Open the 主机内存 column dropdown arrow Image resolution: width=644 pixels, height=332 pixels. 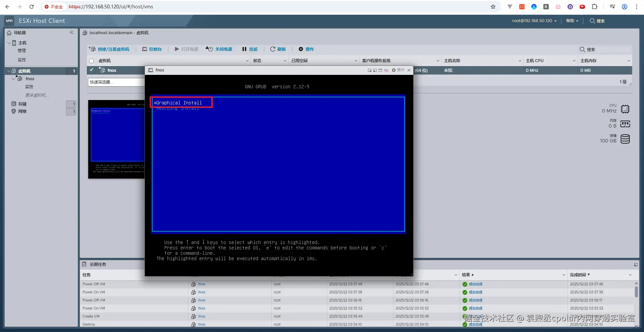point(629,61)
